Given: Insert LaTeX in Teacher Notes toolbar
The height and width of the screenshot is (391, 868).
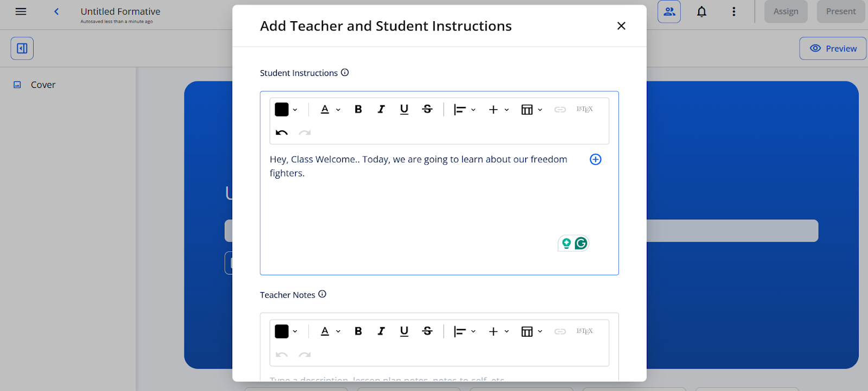Looking at the screenshot, I should click(585, 331).
